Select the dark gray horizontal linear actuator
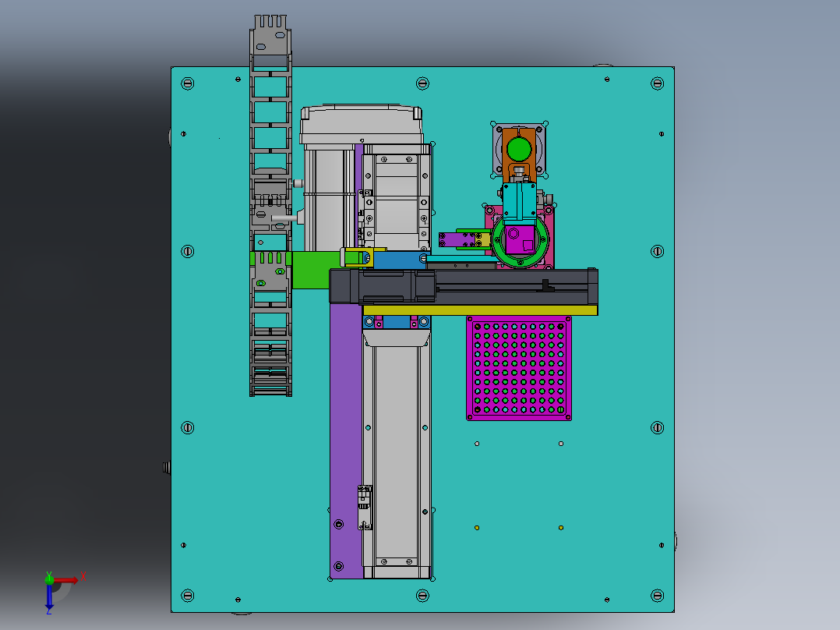The height and width of the screenshot is (630, 840). coord(464,286)
